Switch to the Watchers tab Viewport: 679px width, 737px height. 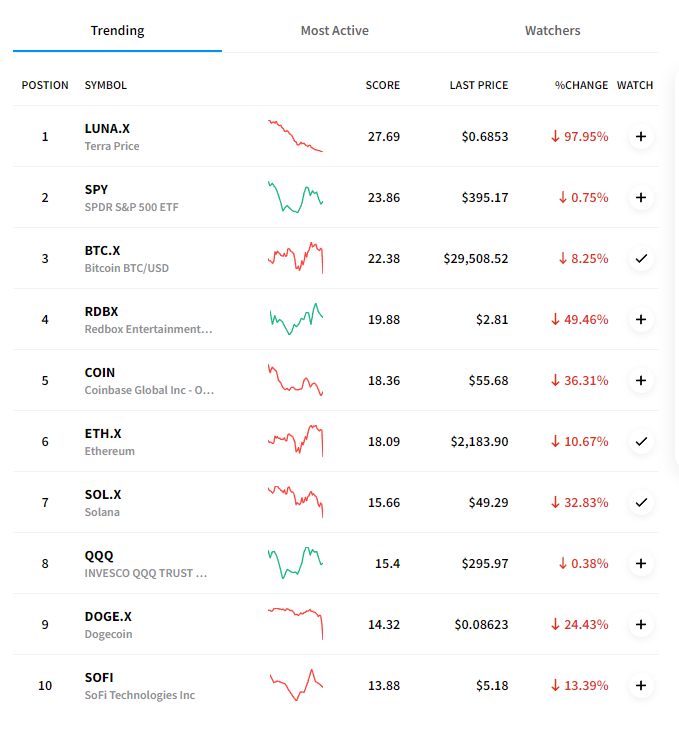pyautogui.click(x=553, y=31)
